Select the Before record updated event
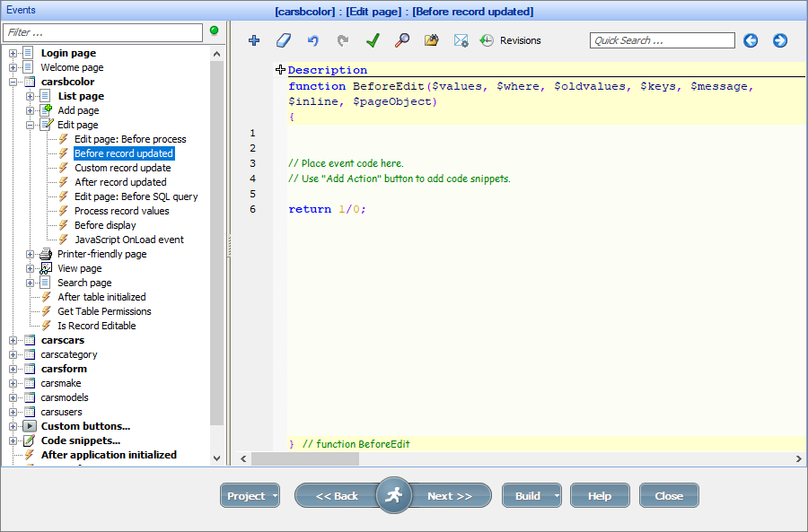This screenshot has width=808, height=532. 123,153
